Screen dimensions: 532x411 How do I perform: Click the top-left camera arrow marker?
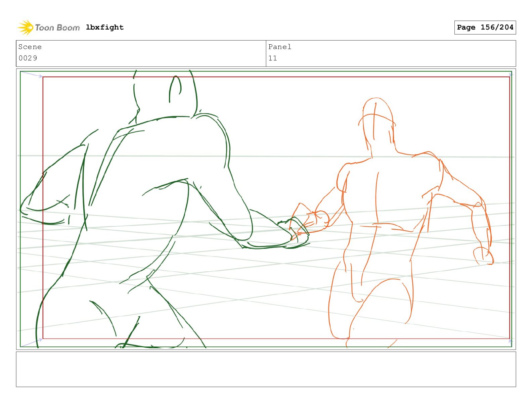pos(32,74)
